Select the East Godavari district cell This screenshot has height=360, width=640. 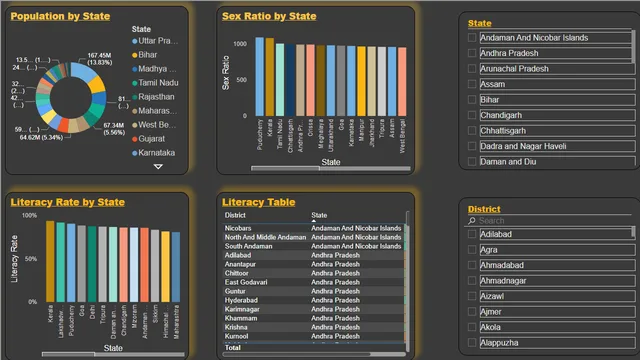[246, 282]
